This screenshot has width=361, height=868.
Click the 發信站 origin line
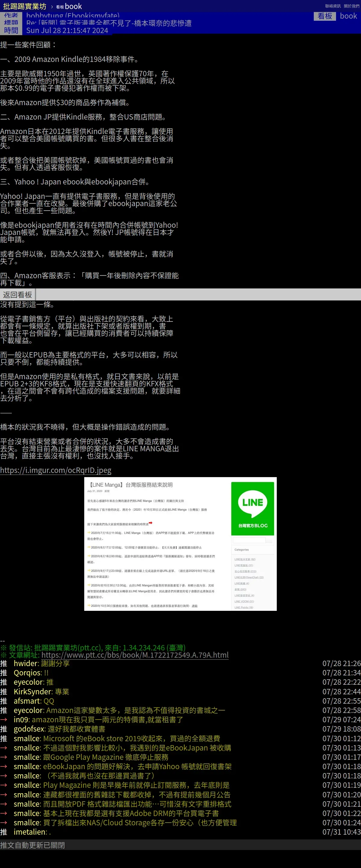(x=93, y=647)
